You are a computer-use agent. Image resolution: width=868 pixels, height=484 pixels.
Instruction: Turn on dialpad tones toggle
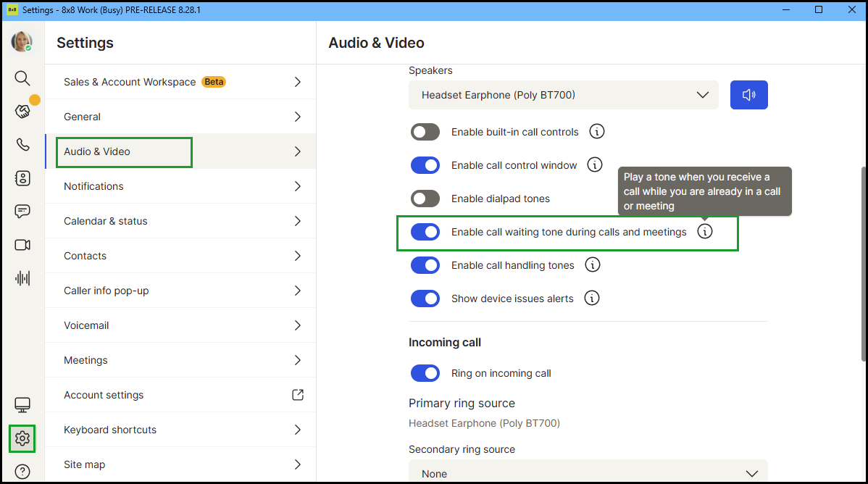click(x=425, y=199)
